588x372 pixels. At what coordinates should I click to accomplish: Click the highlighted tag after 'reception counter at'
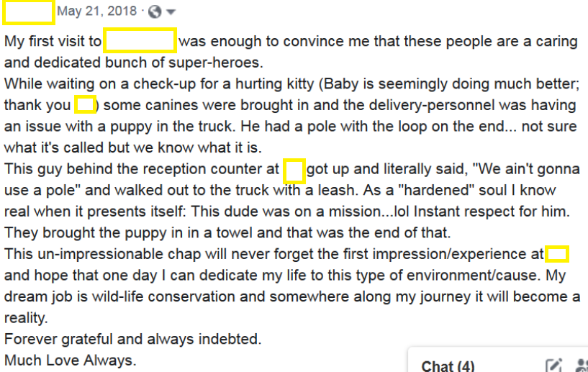pos(294,171)
